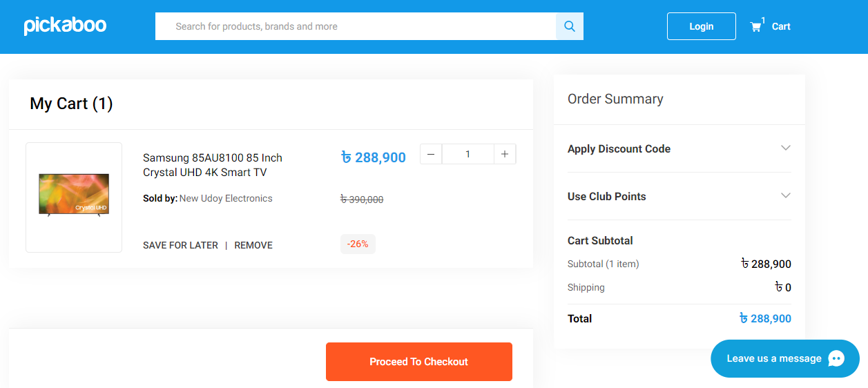Click the Samsung TV product thumbnail
This screenshot has width=868, height=388.
[x=74, y=197]
